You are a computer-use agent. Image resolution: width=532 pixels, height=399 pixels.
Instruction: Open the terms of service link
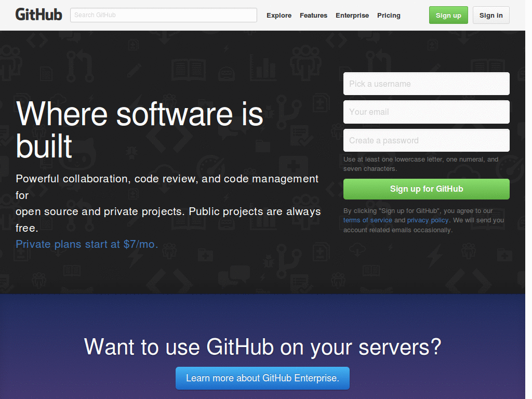(x=367, y=220)
